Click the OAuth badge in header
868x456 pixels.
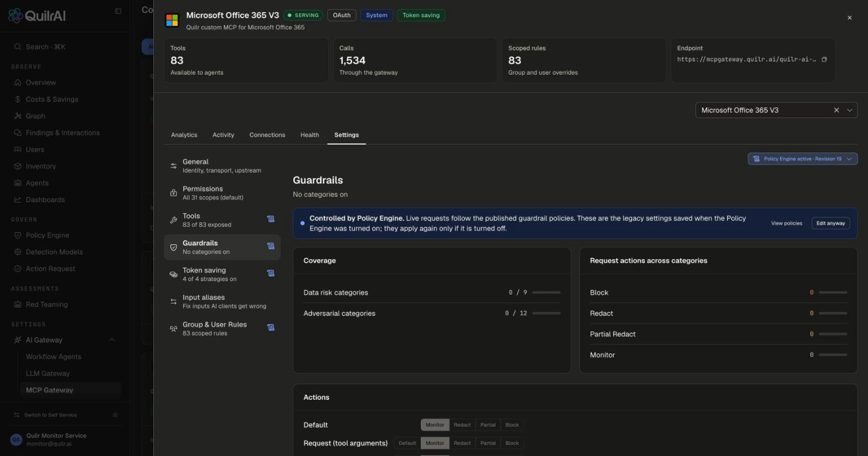[x=342, y=15]
